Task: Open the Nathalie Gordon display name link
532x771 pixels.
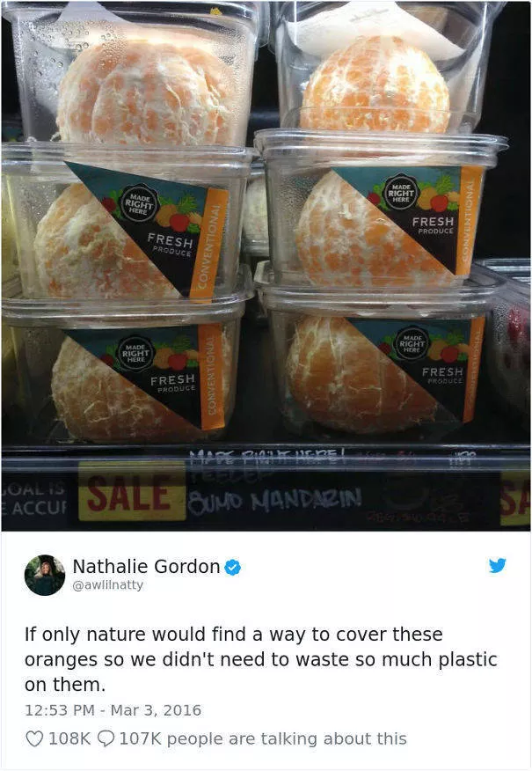Action: click(146, 567)
